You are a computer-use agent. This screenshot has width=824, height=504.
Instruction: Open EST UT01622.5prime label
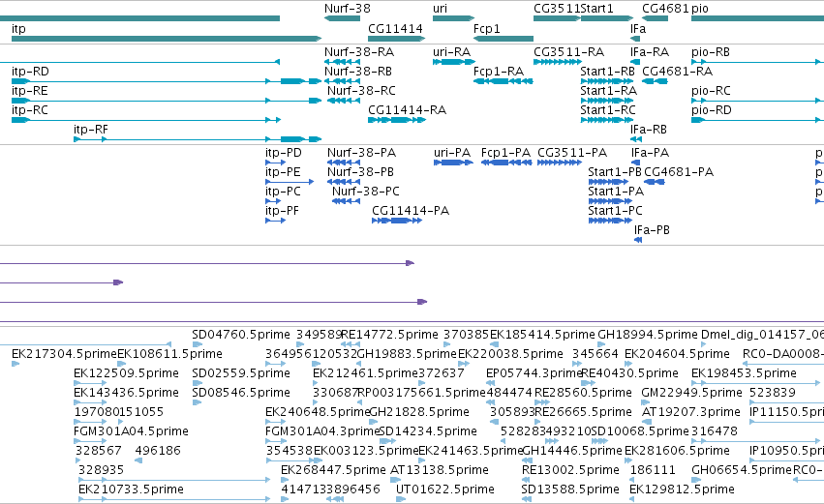(445, 489)
